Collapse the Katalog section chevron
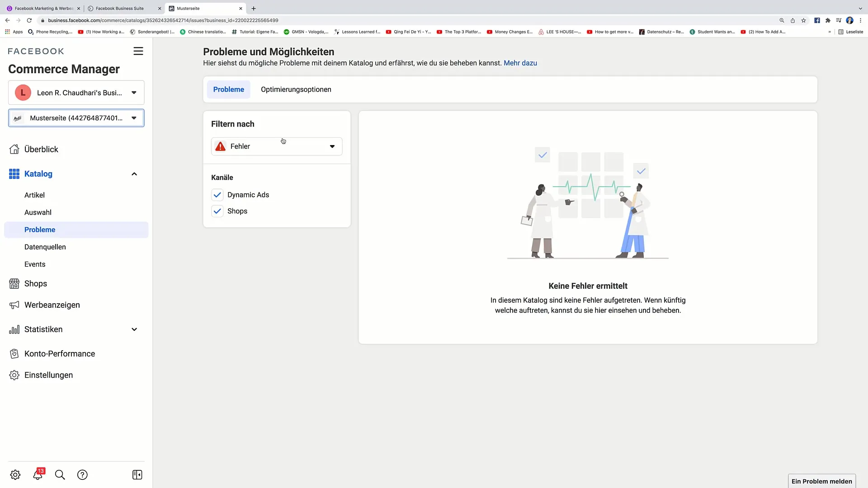The image size is (868, 488). (x=134, y=174)
